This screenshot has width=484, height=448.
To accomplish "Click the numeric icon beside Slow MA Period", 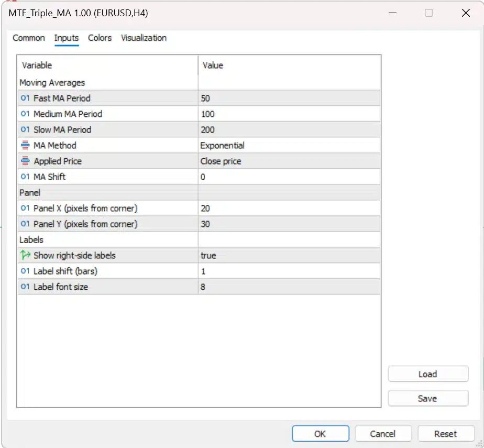I will coord(24,129).
